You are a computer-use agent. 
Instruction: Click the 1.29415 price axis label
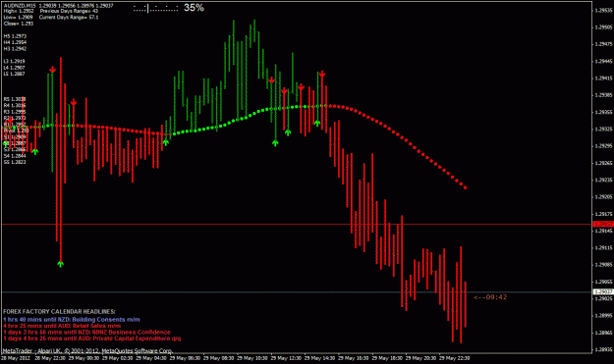click(x=603, y=78)
